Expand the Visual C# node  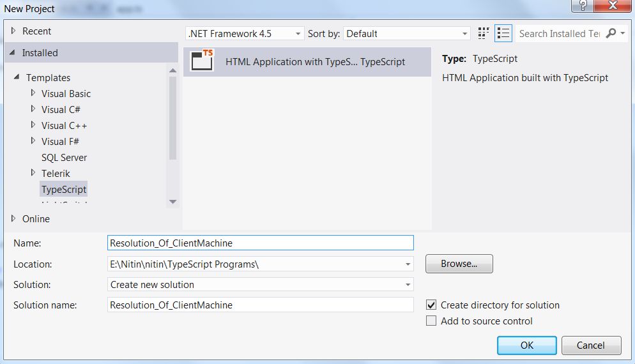pyautogui.click(x=33, y=109)
